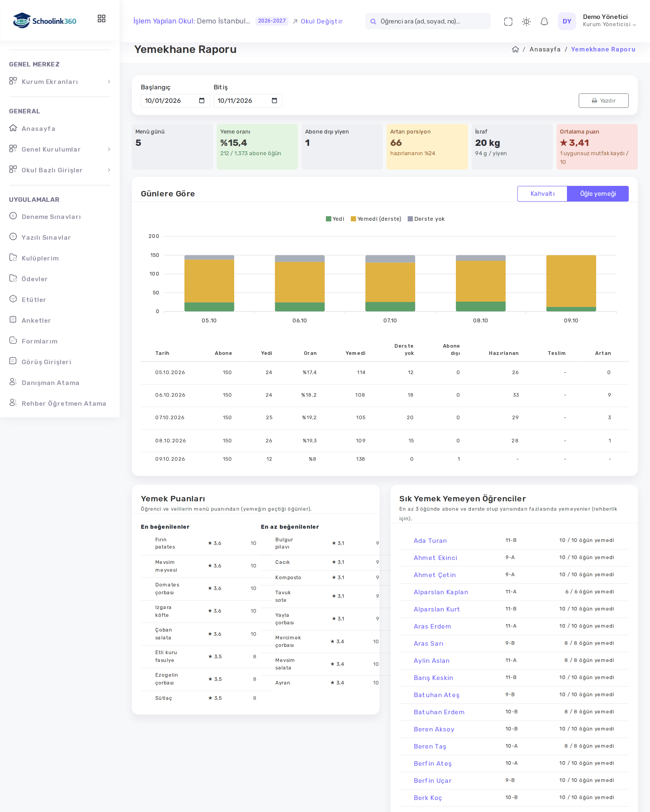Click the Bitiş date field
The image size is (650, 812).
click(x=248, y=100)
